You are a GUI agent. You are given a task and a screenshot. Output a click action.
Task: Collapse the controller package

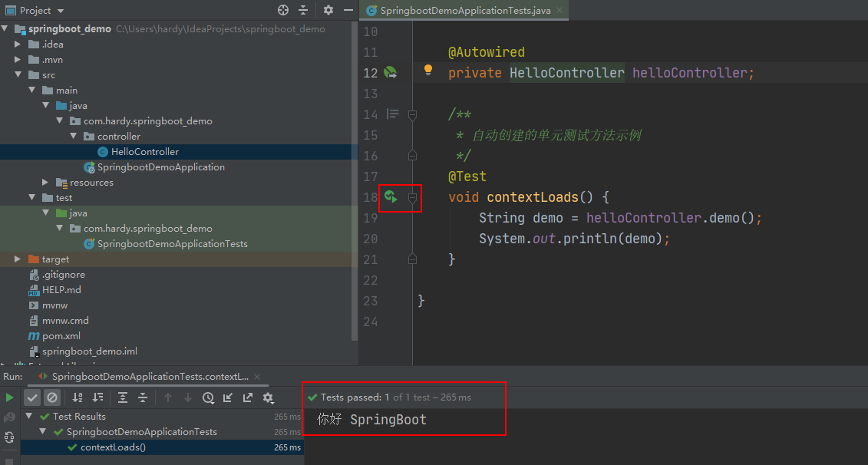(73, 136)
